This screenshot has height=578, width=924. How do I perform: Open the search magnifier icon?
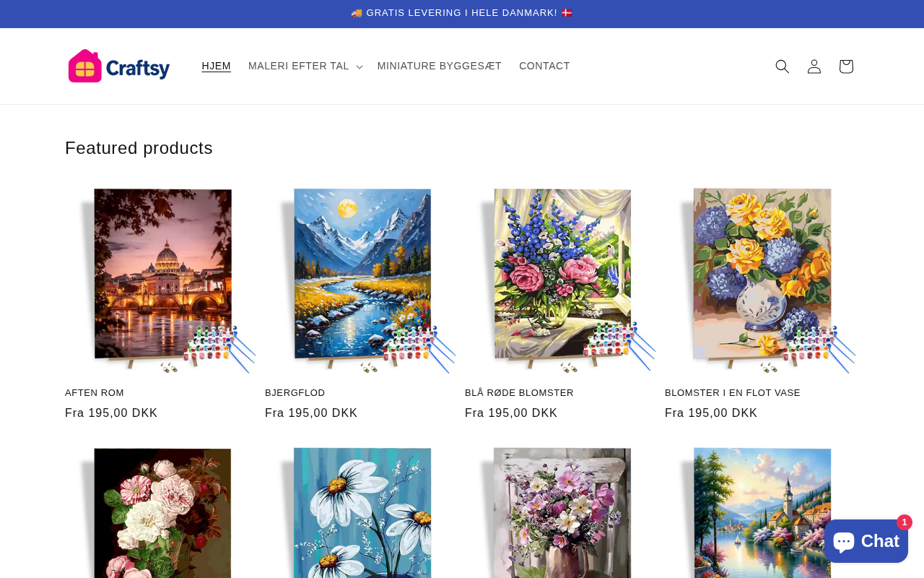(x=783, y=66)
